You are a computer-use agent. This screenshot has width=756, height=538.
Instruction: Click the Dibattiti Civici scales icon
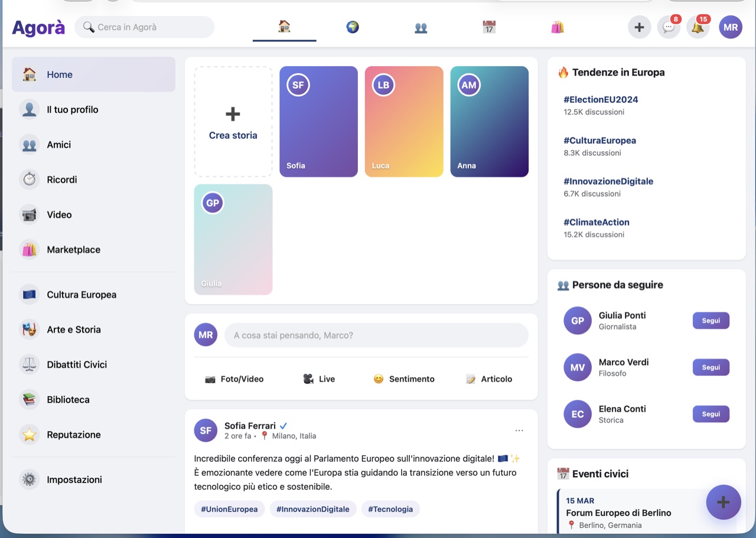pos(30,364)
